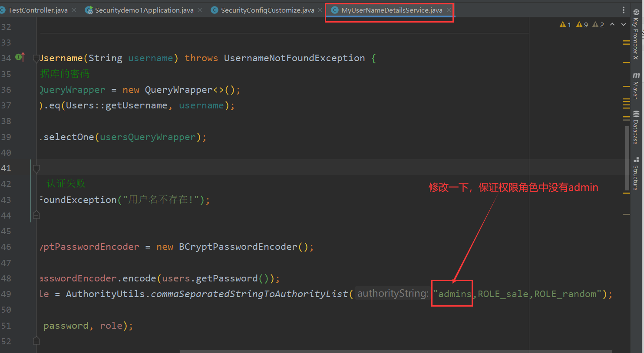Click the "admins" text in authority string

coord(455,294)
